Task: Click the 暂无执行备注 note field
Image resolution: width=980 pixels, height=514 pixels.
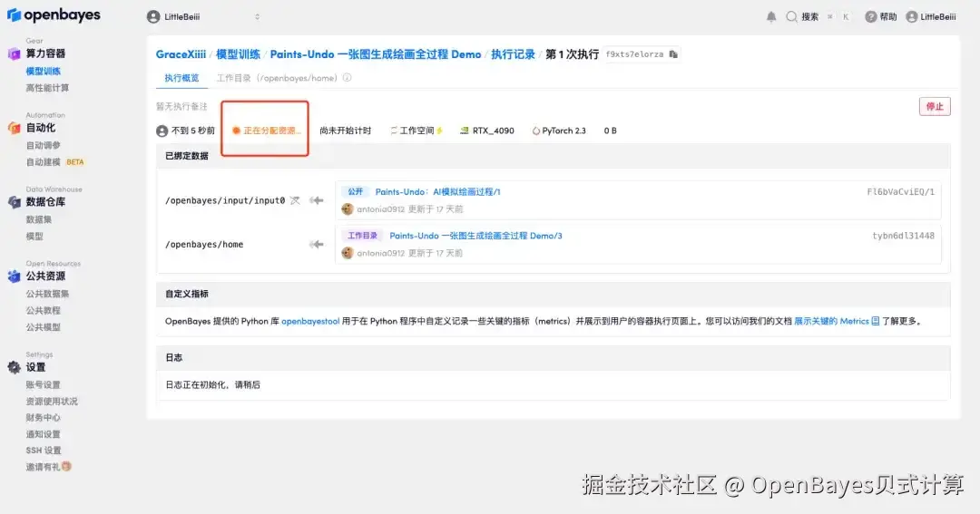Action: pyautogui.click(x=181, y=107)
